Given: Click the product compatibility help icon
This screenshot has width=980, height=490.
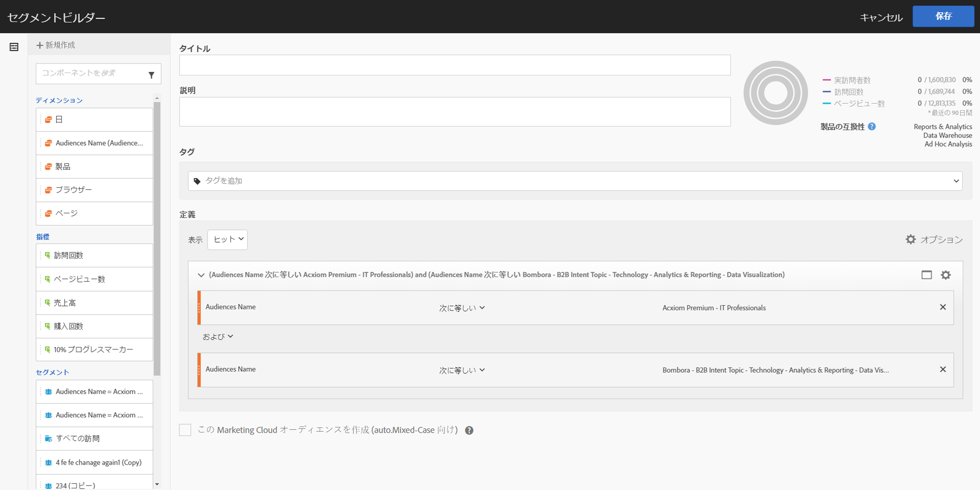Looking at the screenshot, I should 872,126.
